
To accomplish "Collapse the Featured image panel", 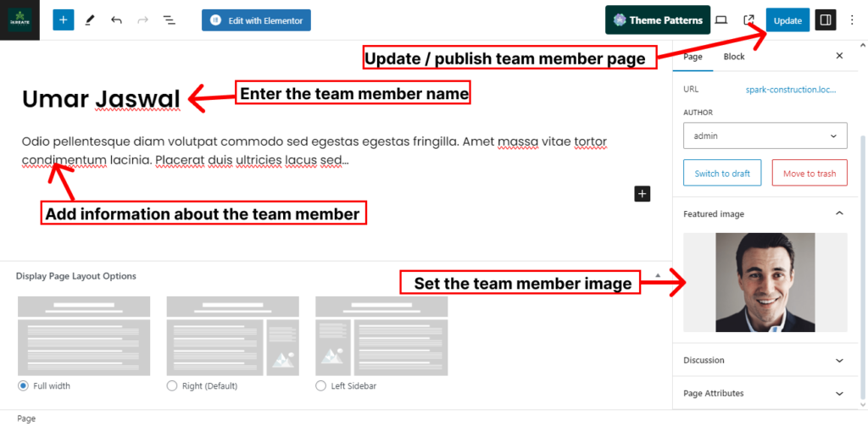I will click(839, 214).
